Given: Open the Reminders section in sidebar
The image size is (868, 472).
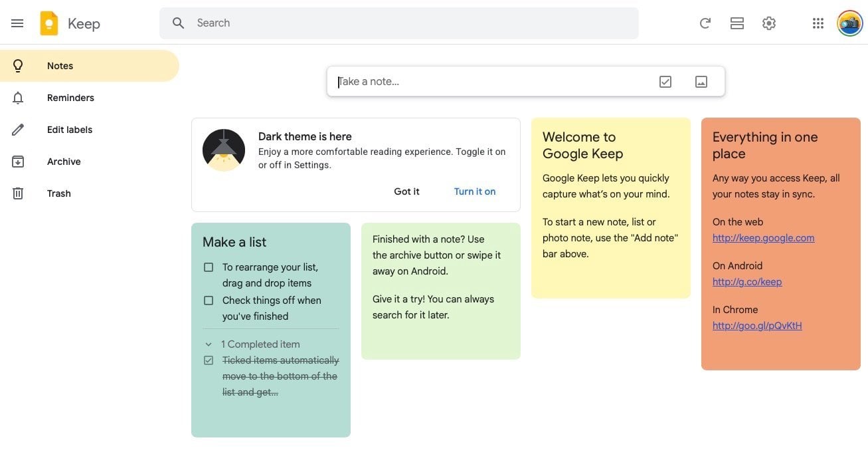Looking at the screenshot, I should [70, 97].
